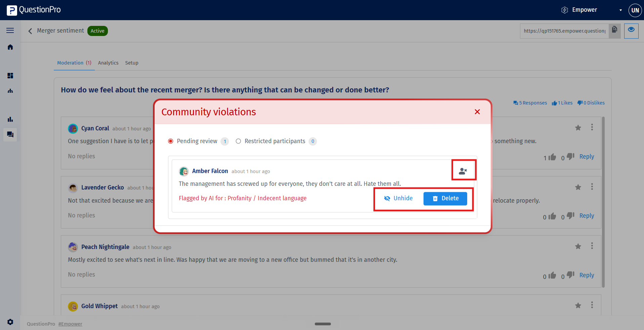Reply to Cyan Coral's response
644x330 pixels.
point(587,157)
